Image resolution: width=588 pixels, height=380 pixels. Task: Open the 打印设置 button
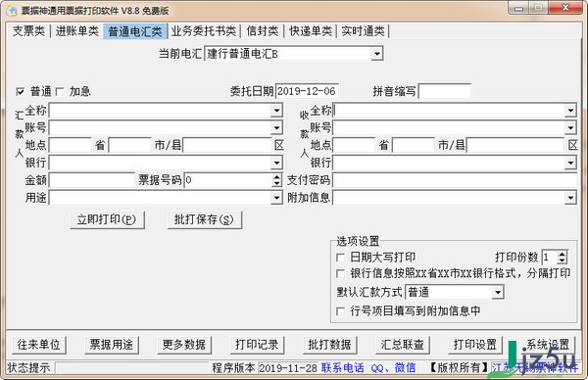click(x=475, y=345)
